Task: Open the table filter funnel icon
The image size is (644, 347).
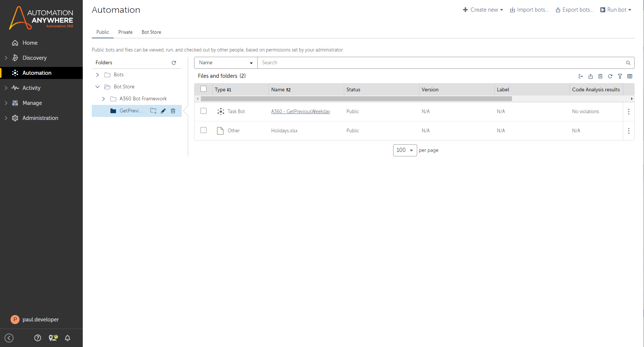Action: point(620,76)
